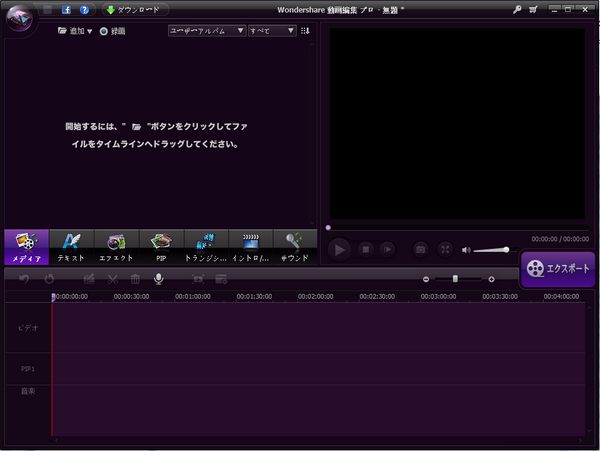
Task: Switch to the メディア tab
Action: tap(27, 247)
